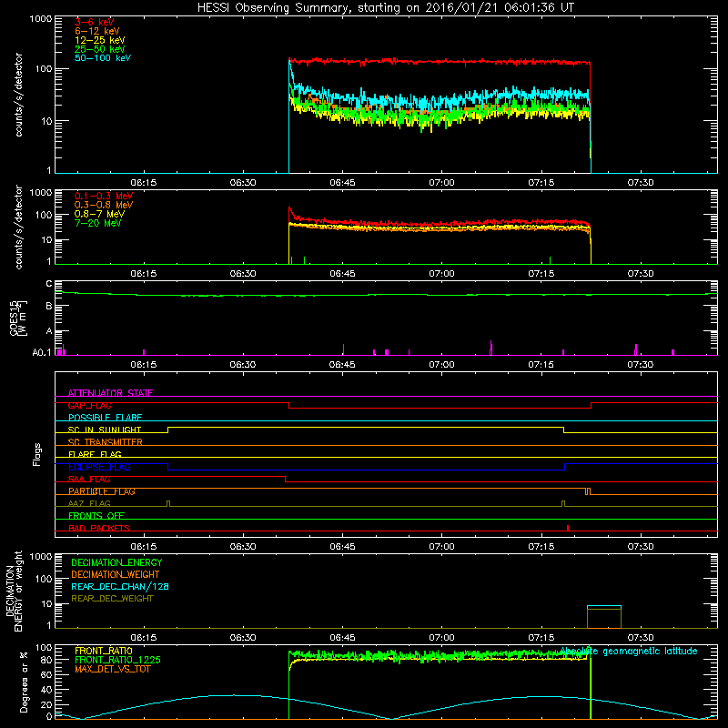Click the Absolute geomagnetic latitude label
Viewport: 728px width, 728px height.
[629, 651]
